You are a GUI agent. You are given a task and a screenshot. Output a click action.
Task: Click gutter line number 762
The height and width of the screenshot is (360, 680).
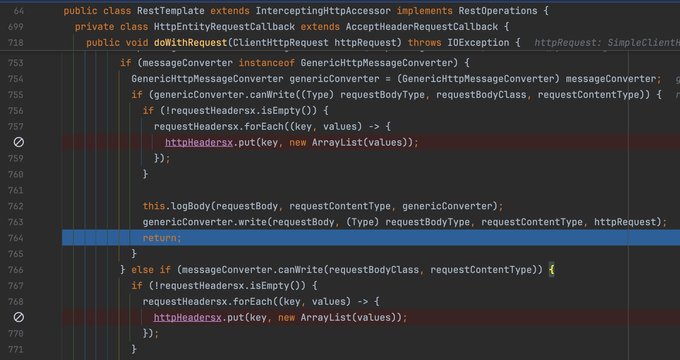pyautogui.click(x=16, y=206)
